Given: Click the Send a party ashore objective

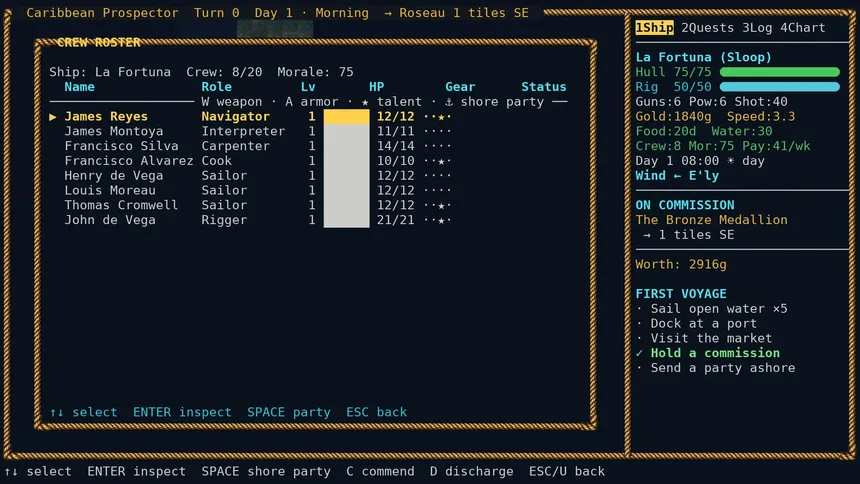Looking at the screenshot, I should (722, 368).
